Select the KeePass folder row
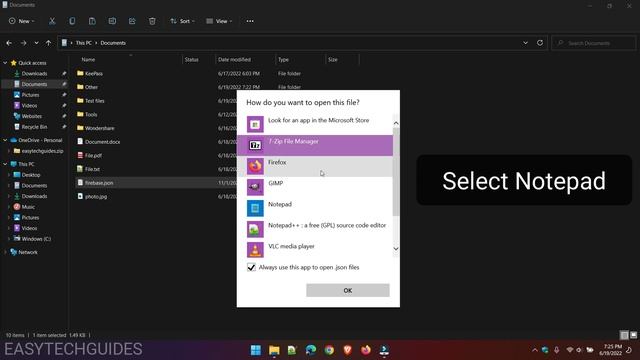Viewport: 640px width, 360px height. click(x=93, y=73)
